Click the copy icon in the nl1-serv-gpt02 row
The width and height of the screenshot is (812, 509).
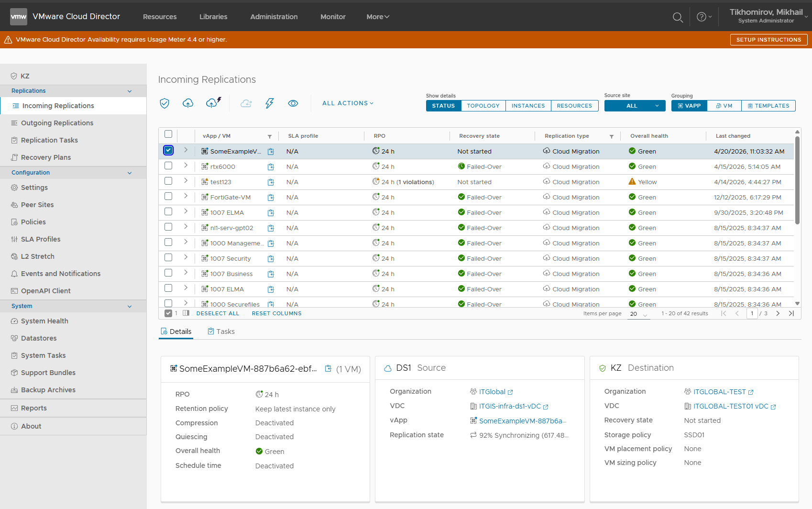click(x=271, y=228)
